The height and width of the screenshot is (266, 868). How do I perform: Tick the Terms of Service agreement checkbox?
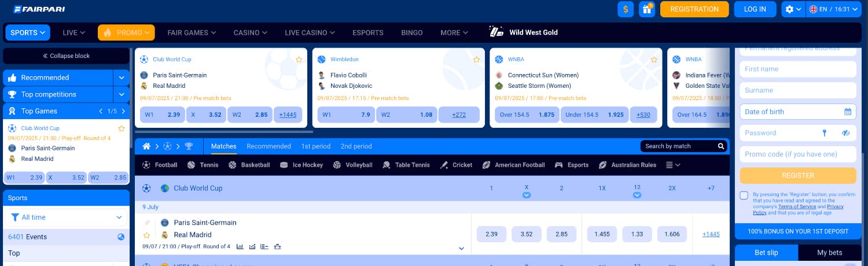pyautogui.click(x=744, y=195)
